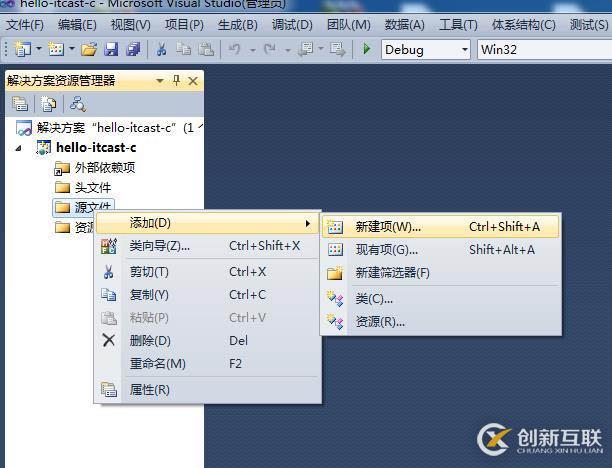The height and width of the screenshot is (468, 612).
Task: Click the Navigate Forward toolbar icon
Action: (338, 50)
